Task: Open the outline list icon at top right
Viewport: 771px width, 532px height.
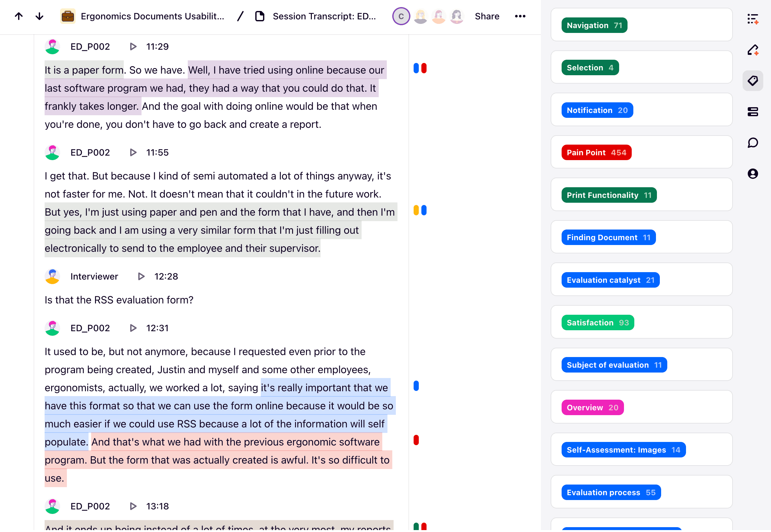Action: click(752, 19)
